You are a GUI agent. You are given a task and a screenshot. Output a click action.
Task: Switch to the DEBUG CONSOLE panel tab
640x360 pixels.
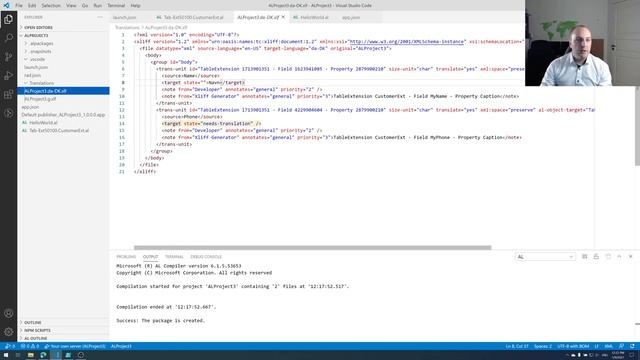coord(206,257)
